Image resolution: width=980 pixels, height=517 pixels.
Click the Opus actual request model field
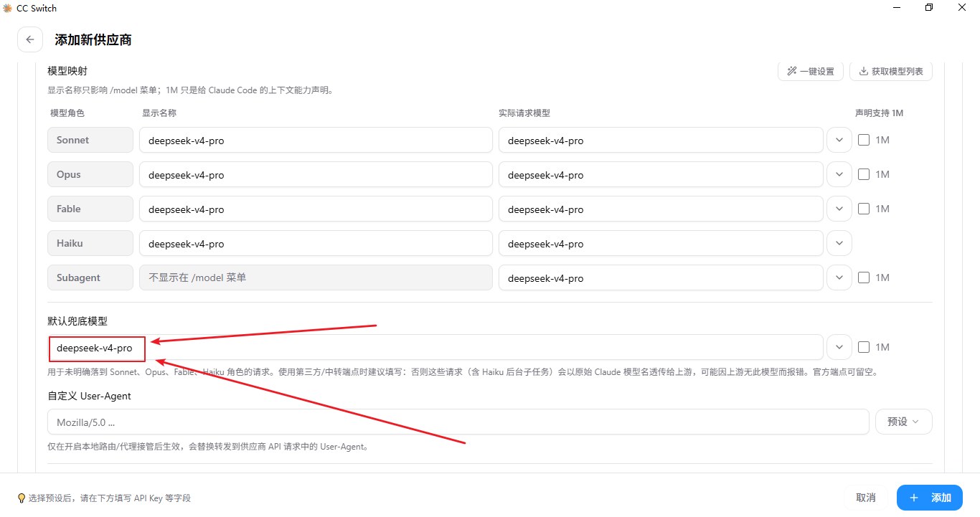(661, 175)
